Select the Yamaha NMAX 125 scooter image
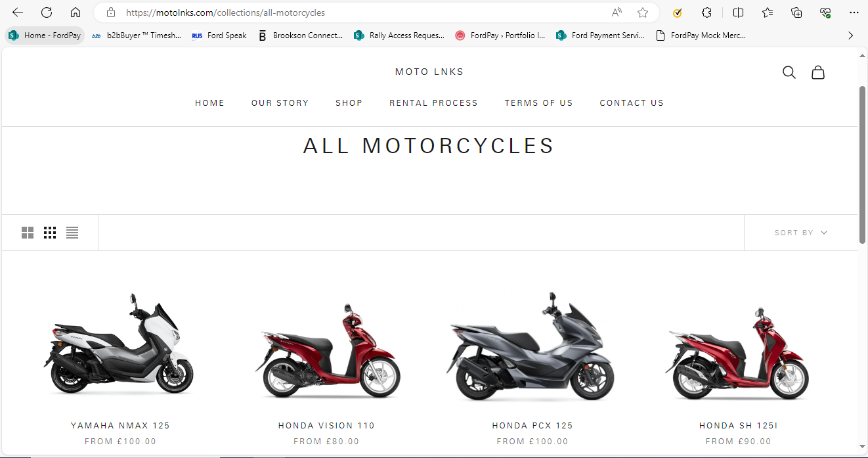Image resolution: width=868 pixels, height=458 pixels. 119,344
